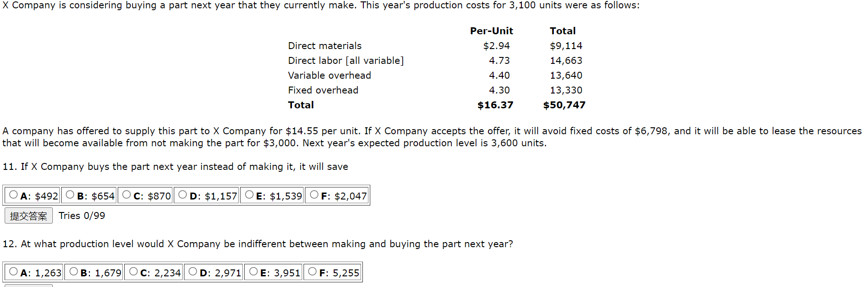Select answer A: 1,263 for question 12
The width and height of the screenshot is (868, 287).
point(14,272)
